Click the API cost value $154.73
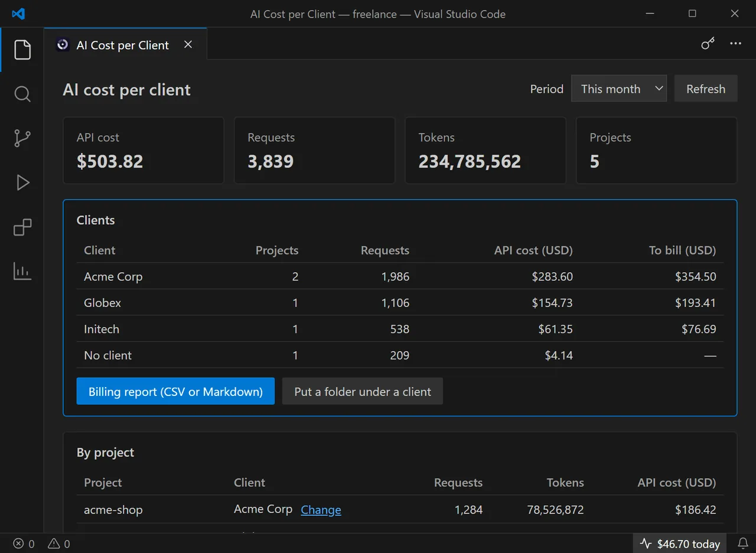 pyautogui.click(x=552, y=303)
